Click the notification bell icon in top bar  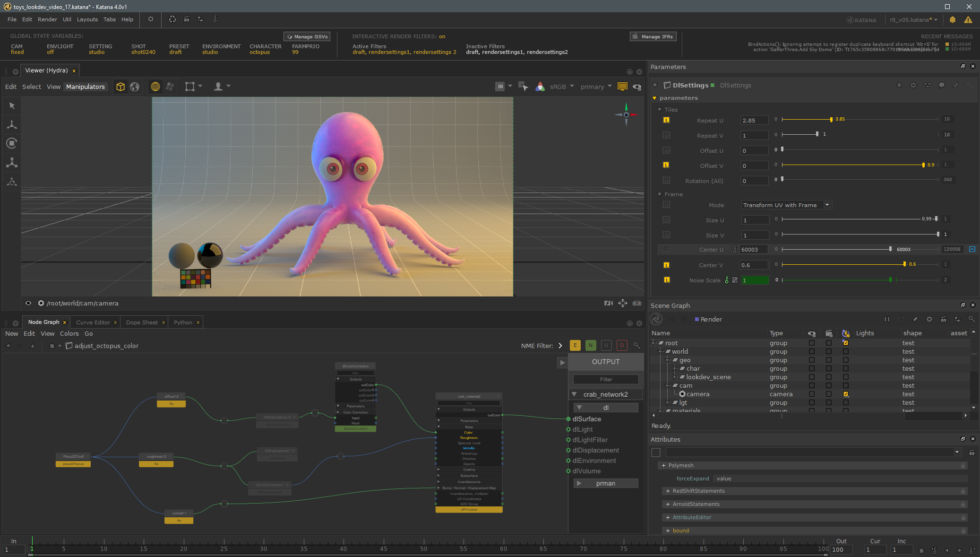point(953,20)
